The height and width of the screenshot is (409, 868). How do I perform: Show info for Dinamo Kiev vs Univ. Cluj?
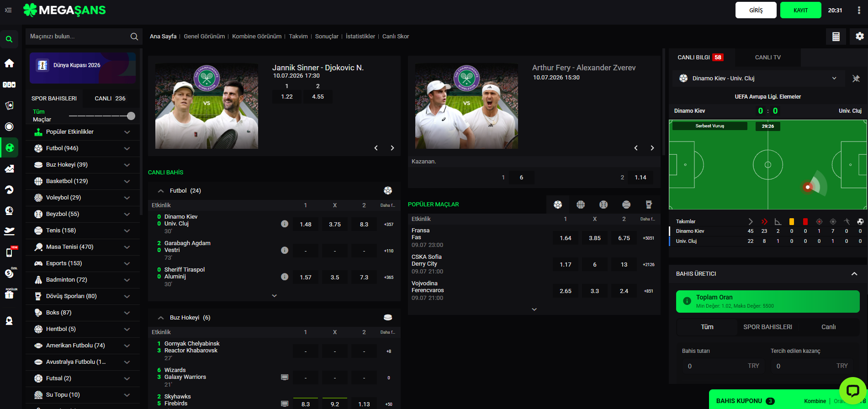click(x=285, y=224)
